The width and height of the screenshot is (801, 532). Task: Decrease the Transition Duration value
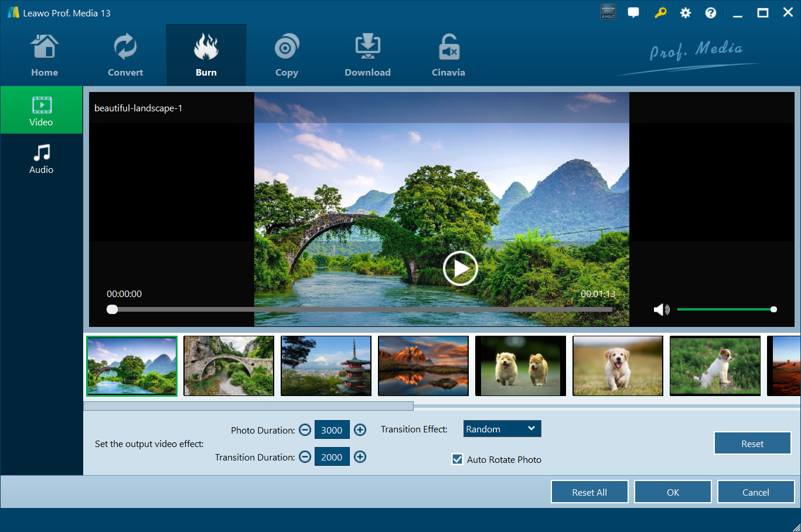[x=305, y=456]
